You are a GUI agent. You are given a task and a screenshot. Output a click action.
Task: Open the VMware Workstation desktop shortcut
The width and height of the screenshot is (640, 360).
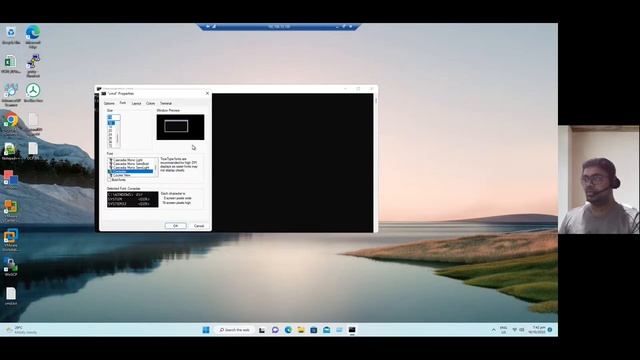pos(11,239)
